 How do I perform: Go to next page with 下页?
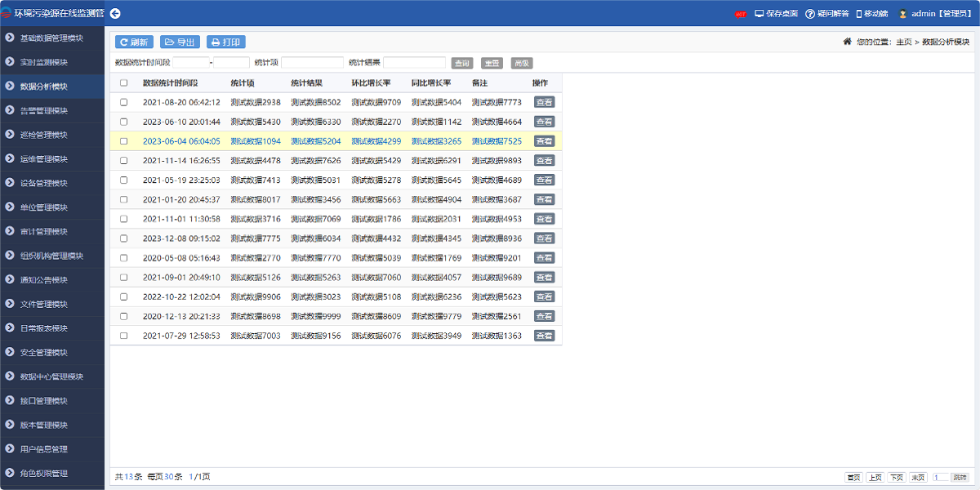tap(897, 477)
